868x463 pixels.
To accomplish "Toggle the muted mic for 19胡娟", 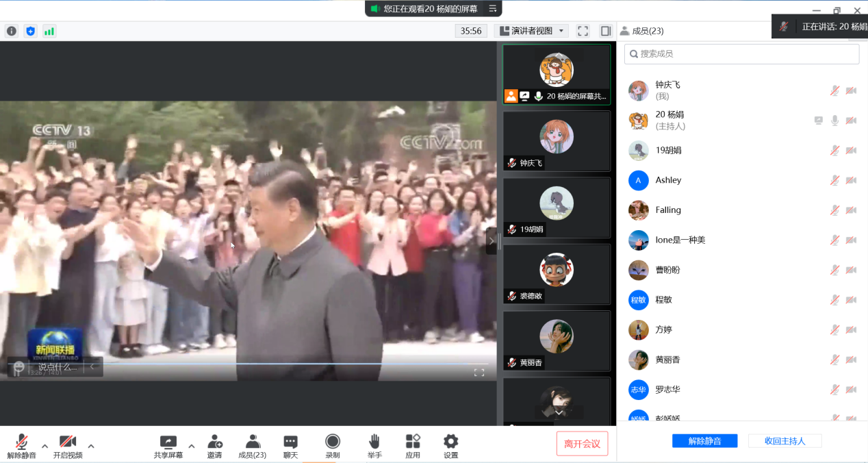I will click(834, 151).
